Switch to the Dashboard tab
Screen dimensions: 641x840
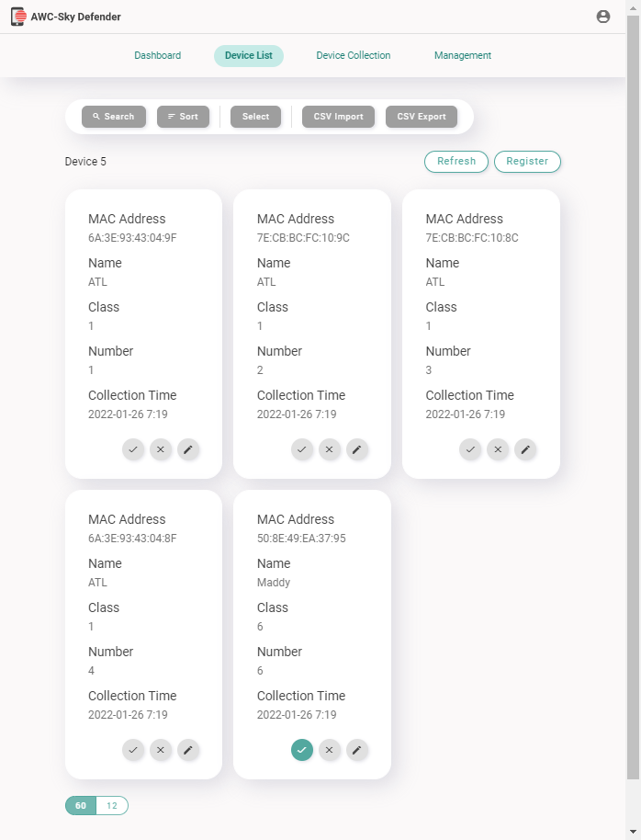click(158, 56)
